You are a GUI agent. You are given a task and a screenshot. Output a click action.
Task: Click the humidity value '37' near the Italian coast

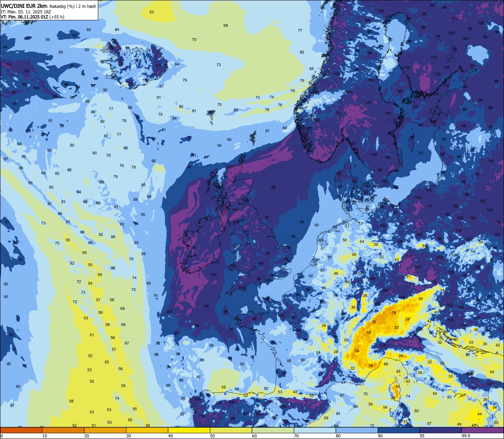463,396
